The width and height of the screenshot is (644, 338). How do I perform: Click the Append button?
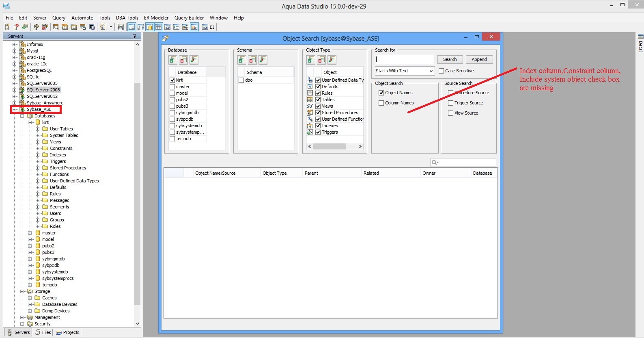(x=479, y=59)
